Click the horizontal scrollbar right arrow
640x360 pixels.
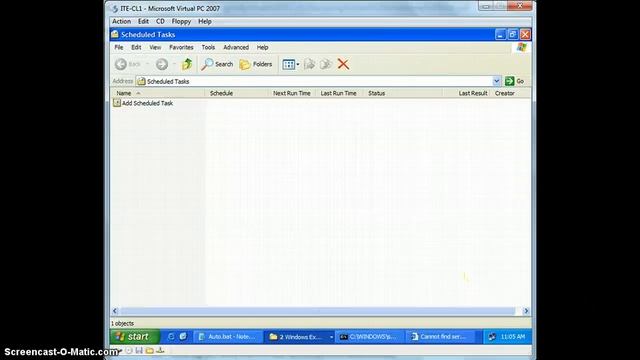526,311
